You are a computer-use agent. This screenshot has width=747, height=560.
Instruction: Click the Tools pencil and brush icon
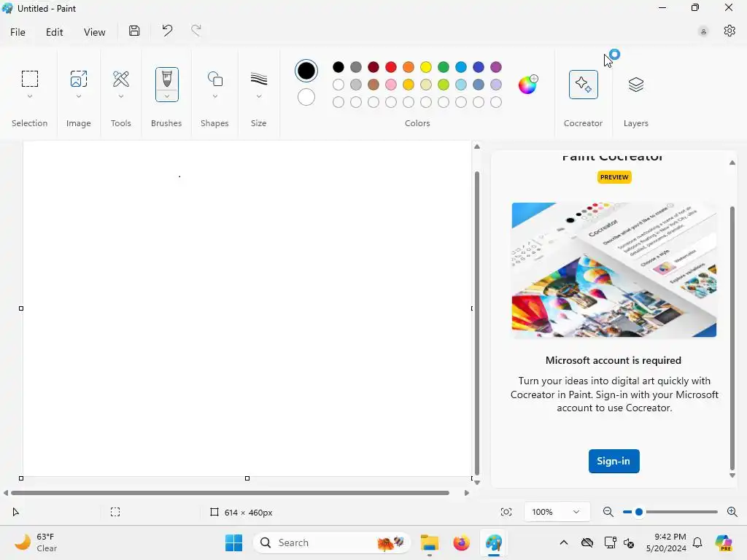(x=121, y=79)
